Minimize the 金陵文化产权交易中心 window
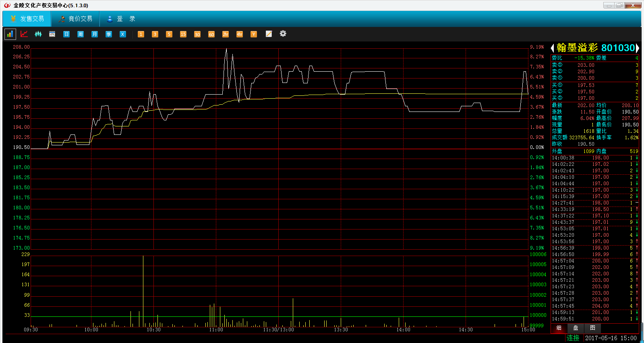This screenshot has width=644, height=343. point(609,5)
